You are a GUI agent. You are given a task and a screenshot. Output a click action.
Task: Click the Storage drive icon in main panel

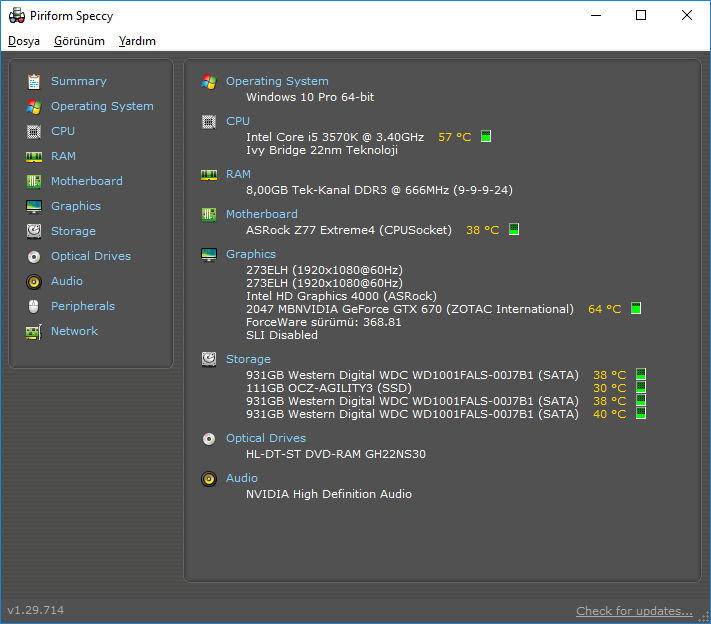(x=209, y=359)
